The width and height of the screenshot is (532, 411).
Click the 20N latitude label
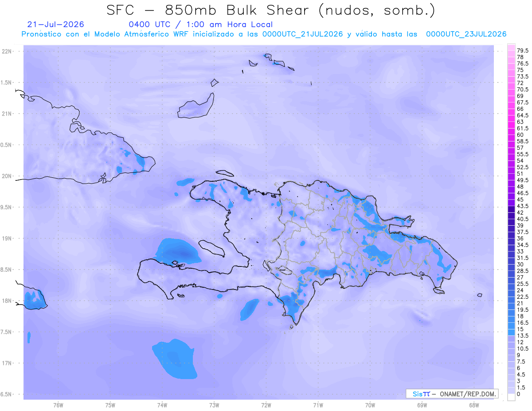click(7, 176)
